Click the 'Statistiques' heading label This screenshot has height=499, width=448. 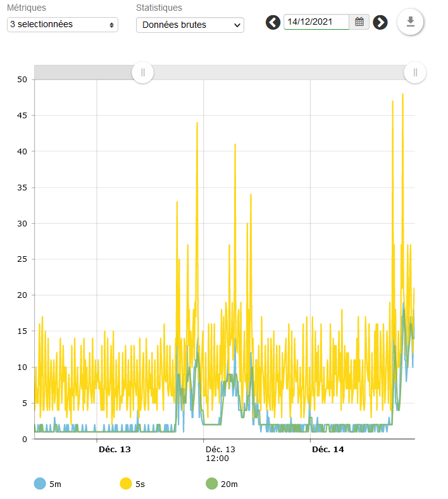pos(159,8)
